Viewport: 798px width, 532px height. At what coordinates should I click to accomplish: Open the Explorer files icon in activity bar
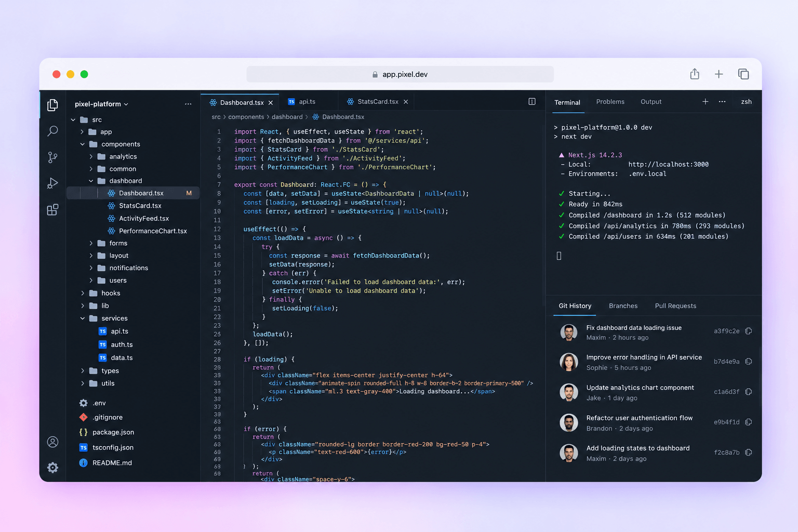[x=52, y=105]
